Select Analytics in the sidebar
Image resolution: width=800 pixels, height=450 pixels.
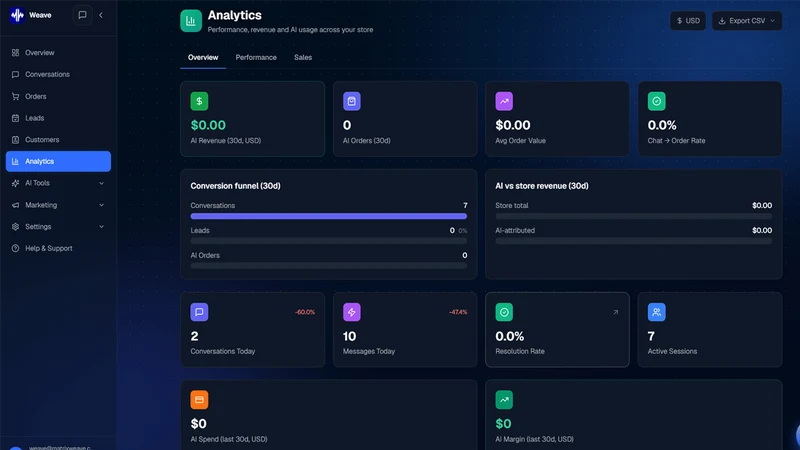point(58,161)
